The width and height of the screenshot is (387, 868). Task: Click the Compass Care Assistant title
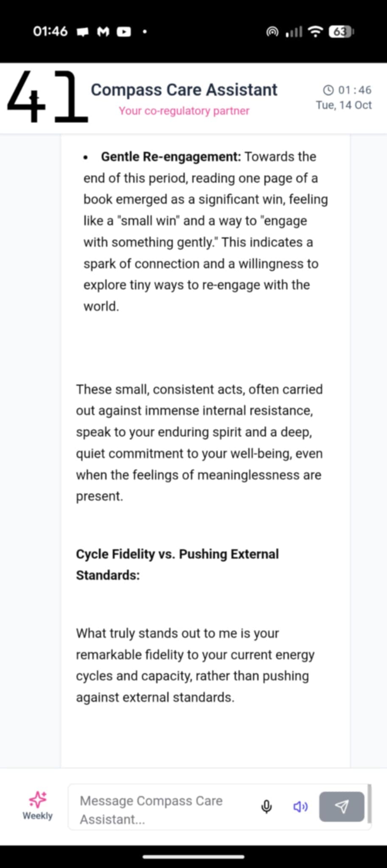(184, 90)
